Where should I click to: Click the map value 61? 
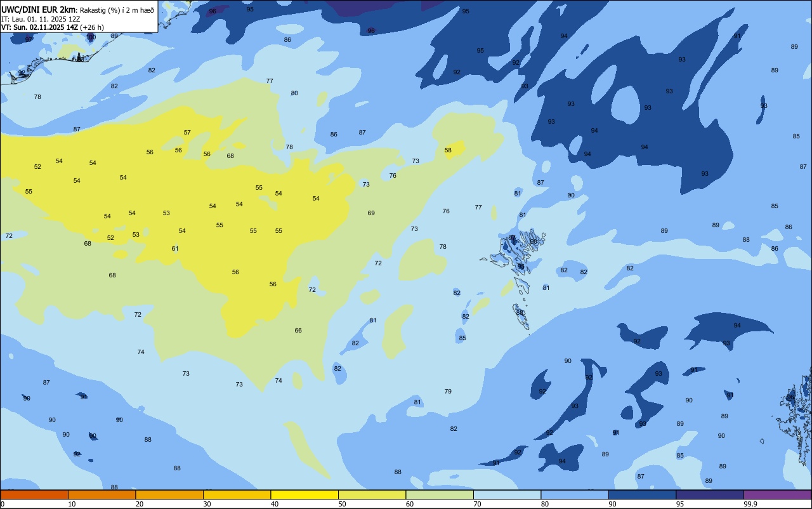coord(175,249)
